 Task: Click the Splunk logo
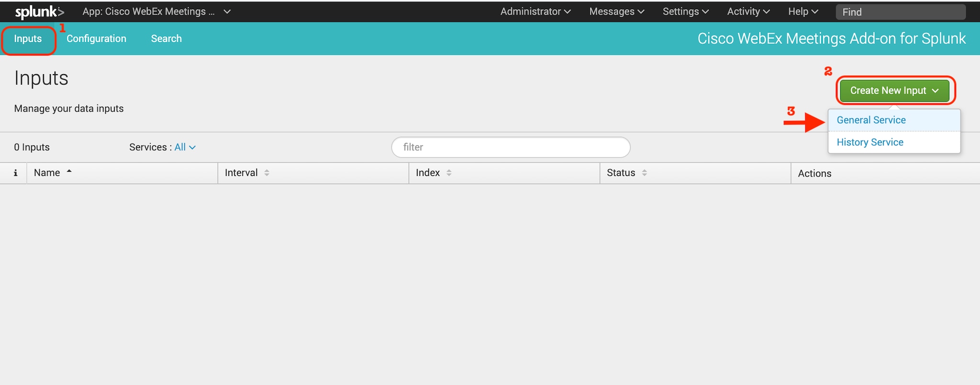tap(39, 12)
